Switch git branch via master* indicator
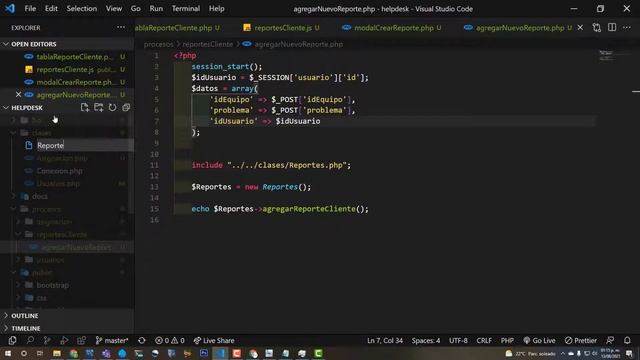This screenshot has width=640, height=360. pyautogui.click(x=112, y=340)
